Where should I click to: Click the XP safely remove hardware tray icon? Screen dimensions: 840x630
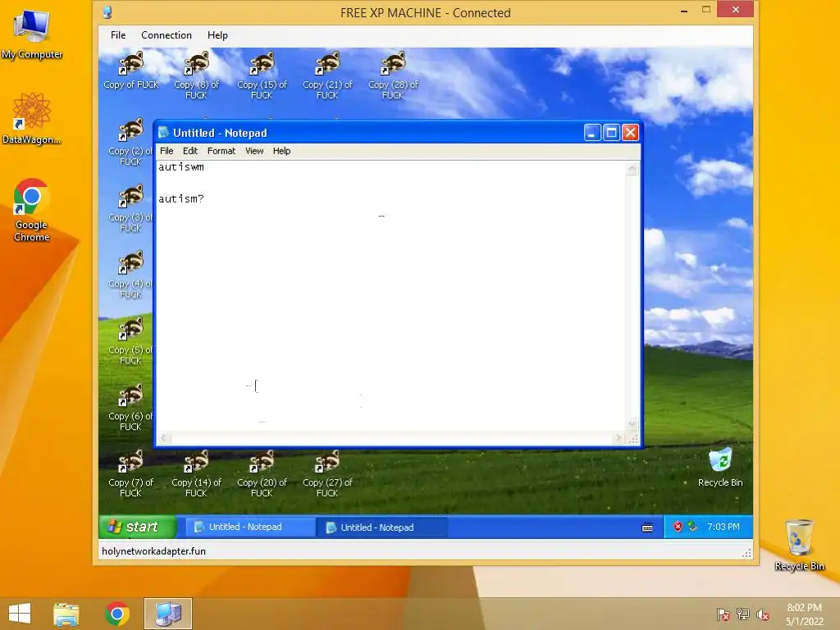click(x=692, y=527)
